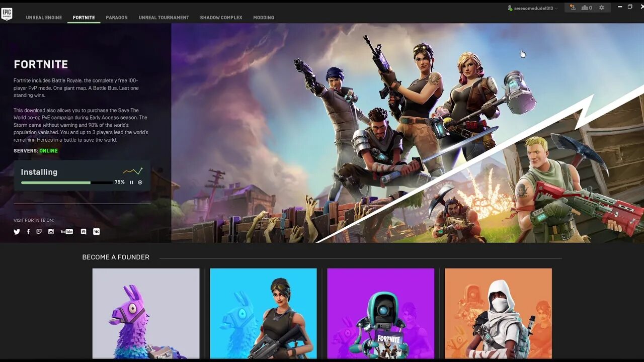The image size is (644, 362).
Task: Visit Fortnite on Facebook
Action: click(x=28, y=232)
